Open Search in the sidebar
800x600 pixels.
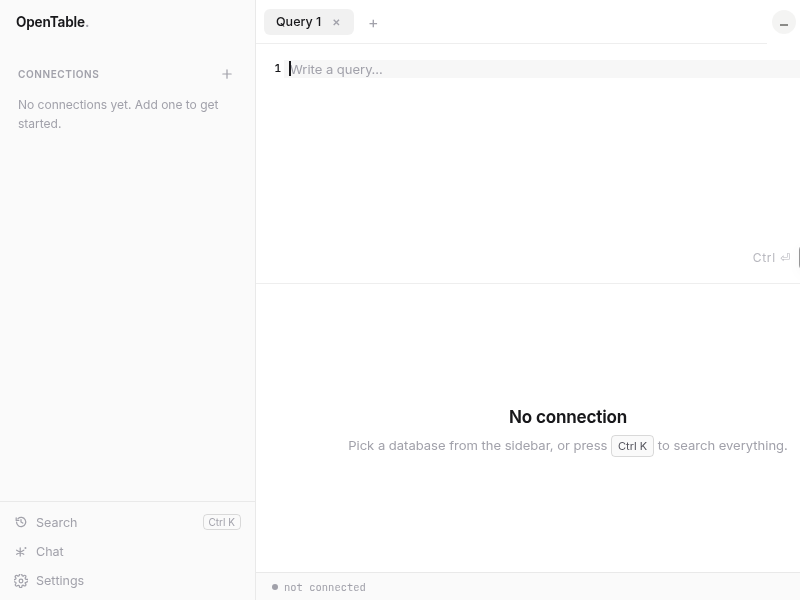128,522
